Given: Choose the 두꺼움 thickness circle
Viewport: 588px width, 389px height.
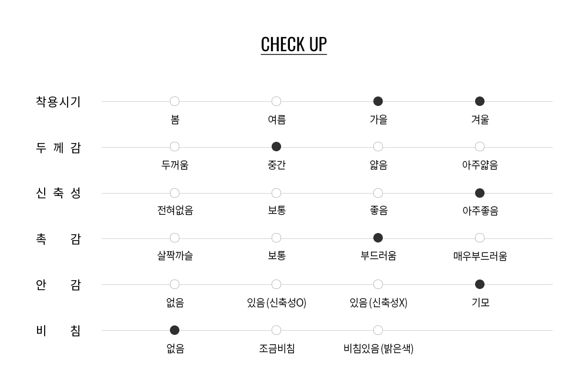Looking at the screenshot, I should 175,147.
